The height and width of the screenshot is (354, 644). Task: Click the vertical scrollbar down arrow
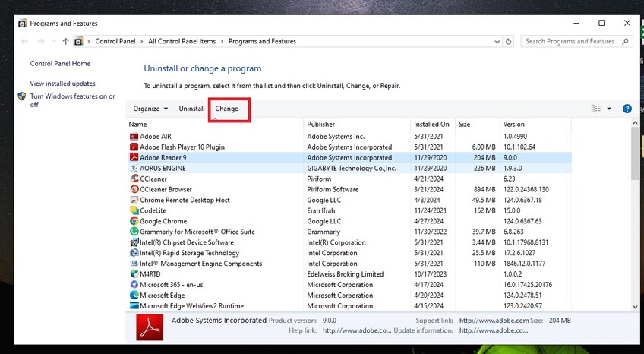pyautogui.click(x=635, y=306)
